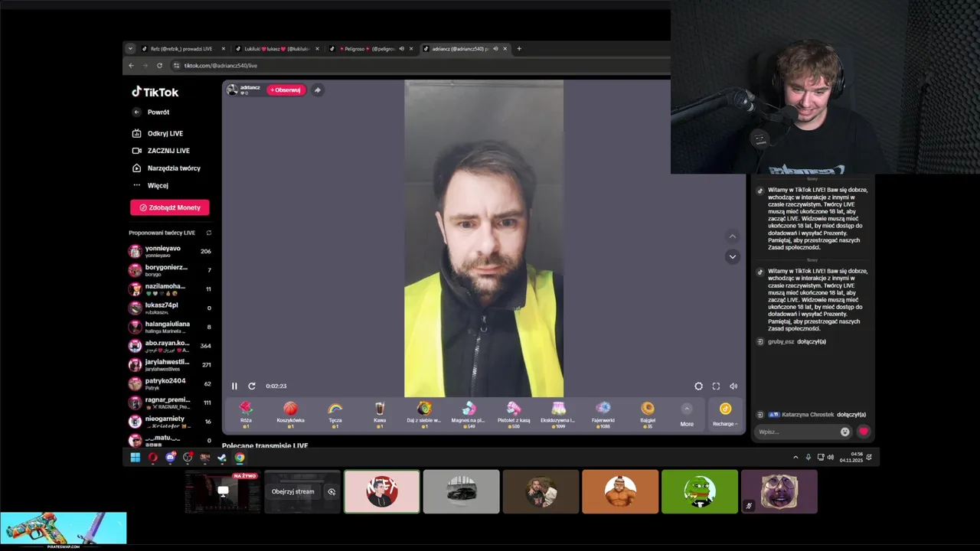This screenshot has width=980, height=551.
Task: Enter fullscreen mode in the player
Action: pyautogui.click(x=716, y=386)
